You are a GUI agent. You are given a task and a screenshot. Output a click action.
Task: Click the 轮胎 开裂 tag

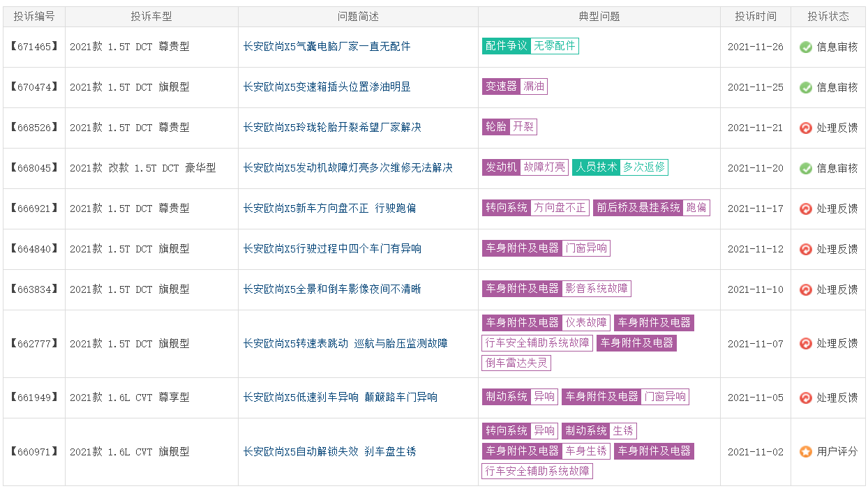(509, 127)
